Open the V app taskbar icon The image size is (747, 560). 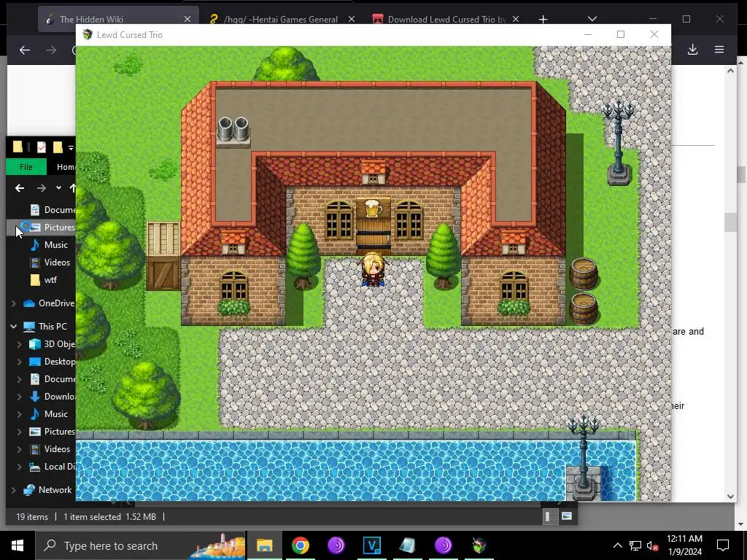tap(371, 545)
